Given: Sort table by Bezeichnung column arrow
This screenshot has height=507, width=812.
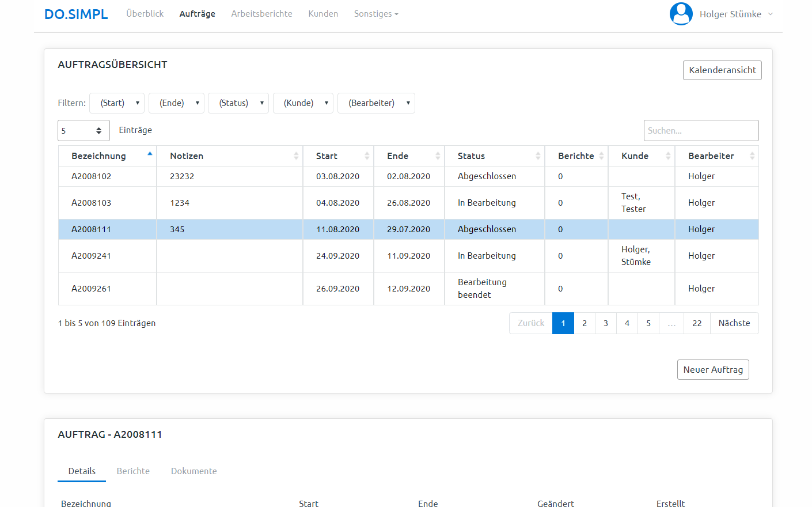Looking at the screenshot, I should tap(150, 154).
